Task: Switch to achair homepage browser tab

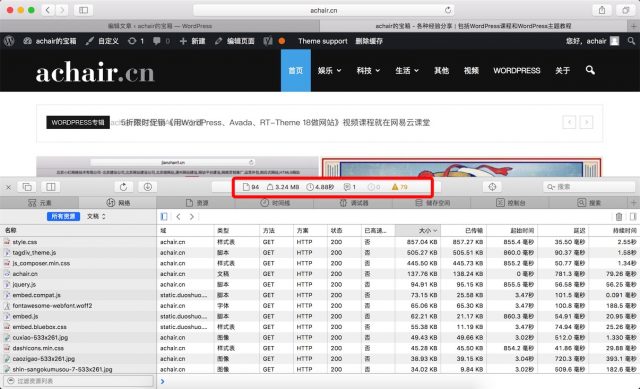Action: click(473, 26)
